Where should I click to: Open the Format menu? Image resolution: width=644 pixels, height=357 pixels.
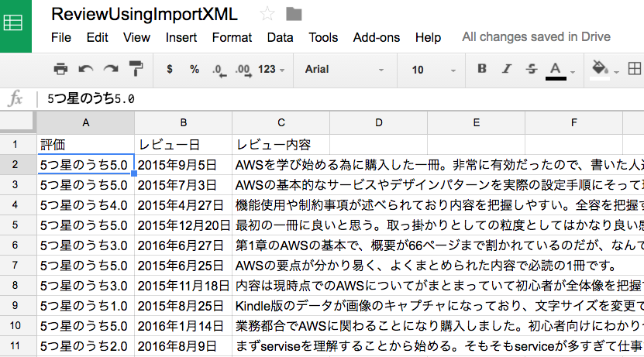[x=232, y=38]
